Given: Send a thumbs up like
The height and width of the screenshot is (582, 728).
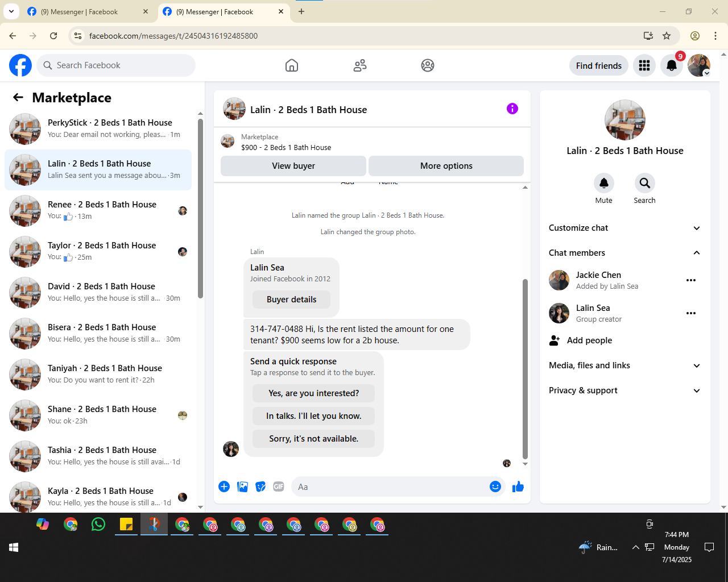Looking at the screenshot, I should 518,487.
